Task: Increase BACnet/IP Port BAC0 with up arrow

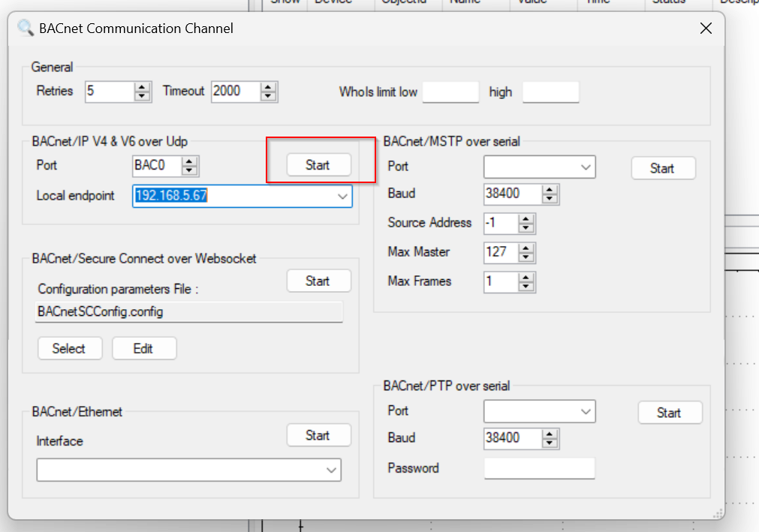Action: click(x=189, y=161)
